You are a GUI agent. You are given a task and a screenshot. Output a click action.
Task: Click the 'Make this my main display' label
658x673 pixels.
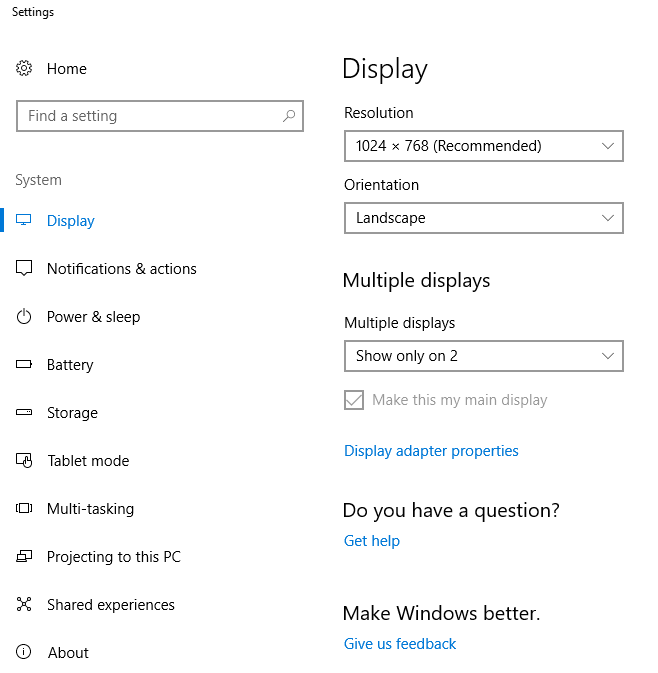(460, 400)
